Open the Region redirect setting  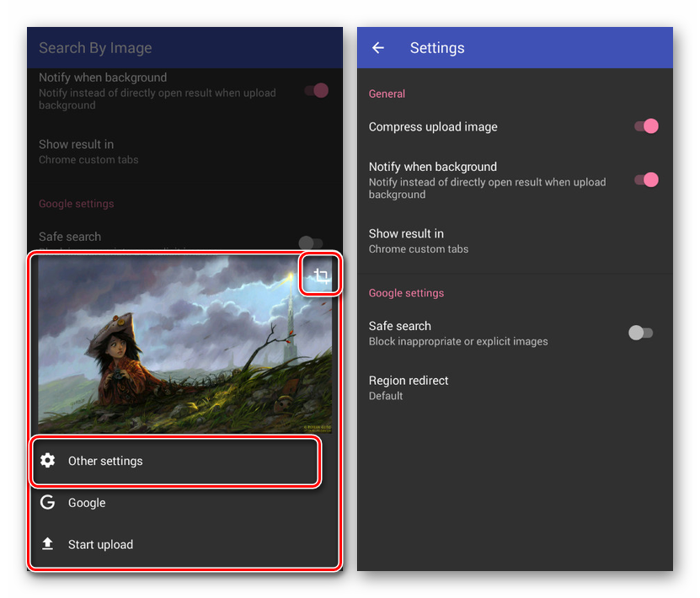tap(409, 387)
